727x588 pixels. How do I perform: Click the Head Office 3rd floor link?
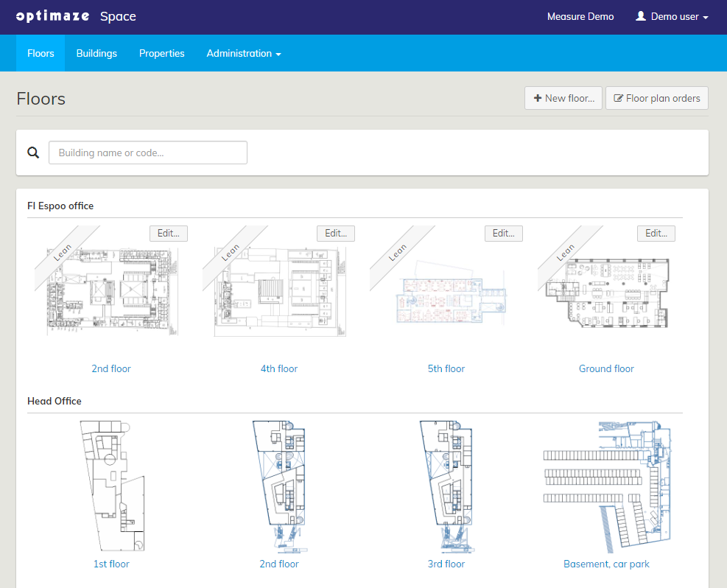(446, 564)
